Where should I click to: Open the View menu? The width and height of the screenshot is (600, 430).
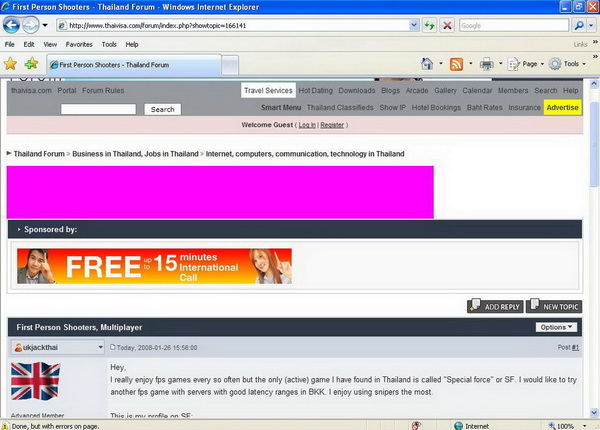click(50, 44)
